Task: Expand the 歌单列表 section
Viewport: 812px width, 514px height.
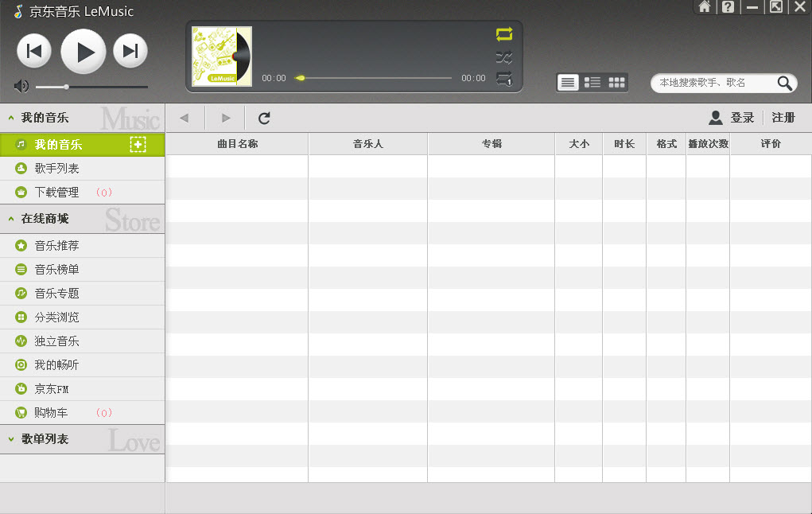Action: tap(10, 438)
